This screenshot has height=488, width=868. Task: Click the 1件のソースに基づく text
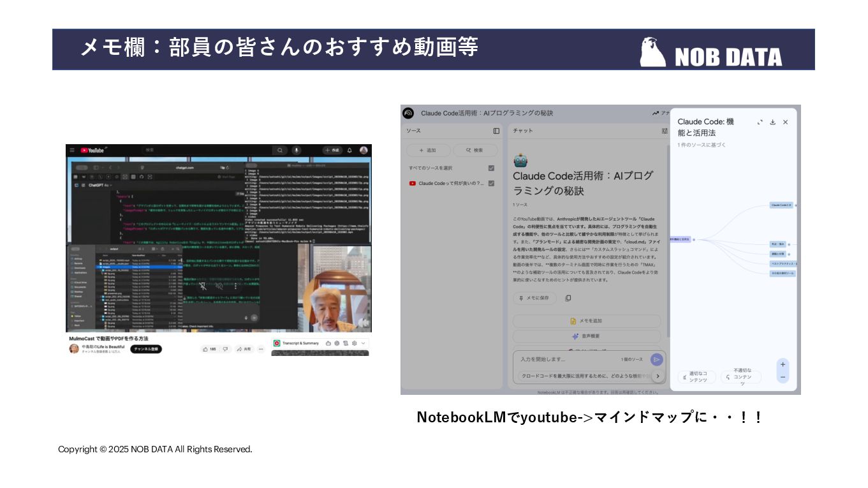702,145
